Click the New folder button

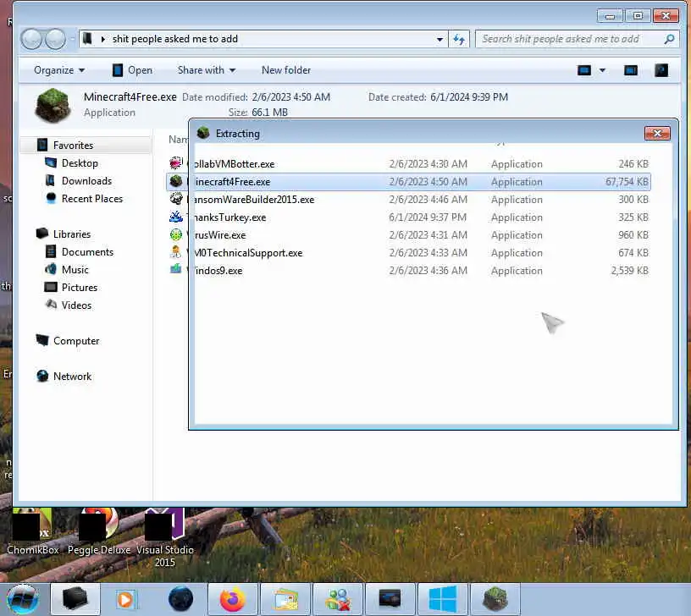286,70
